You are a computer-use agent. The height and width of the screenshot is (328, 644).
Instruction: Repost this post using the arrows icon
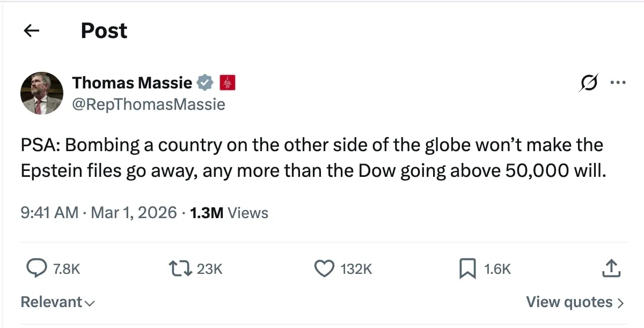click(180, 268)
